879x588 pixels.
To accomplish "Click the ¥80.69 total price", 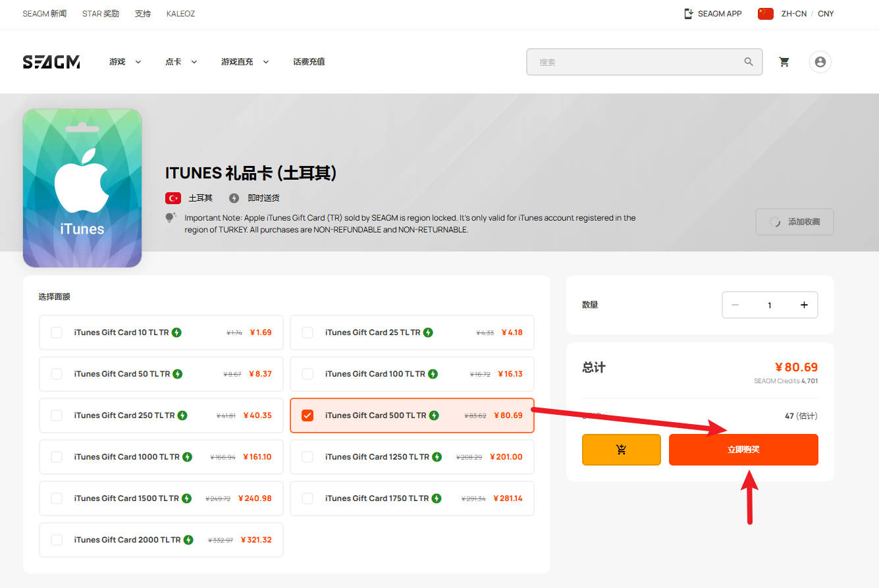I will click(x=796, y=367).
